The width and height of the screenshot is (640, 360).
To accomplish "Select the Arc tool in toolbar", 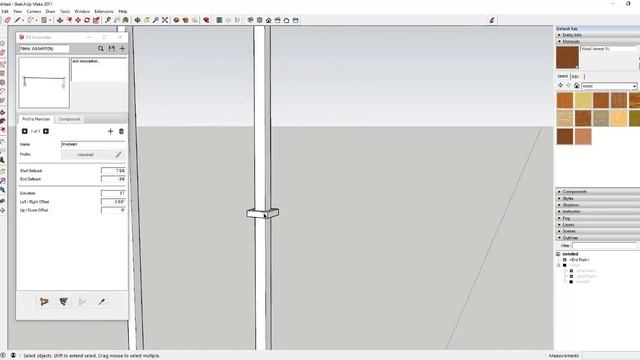I will pos(31,20).
